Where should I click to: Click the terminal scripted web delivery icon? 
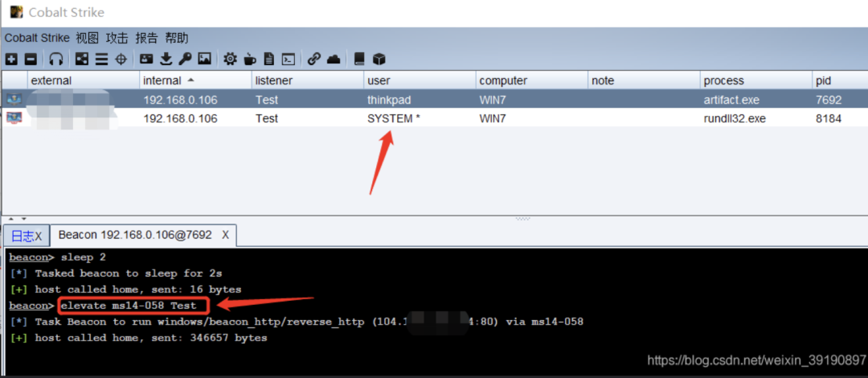pyautogui.click(x=289, y=59)
